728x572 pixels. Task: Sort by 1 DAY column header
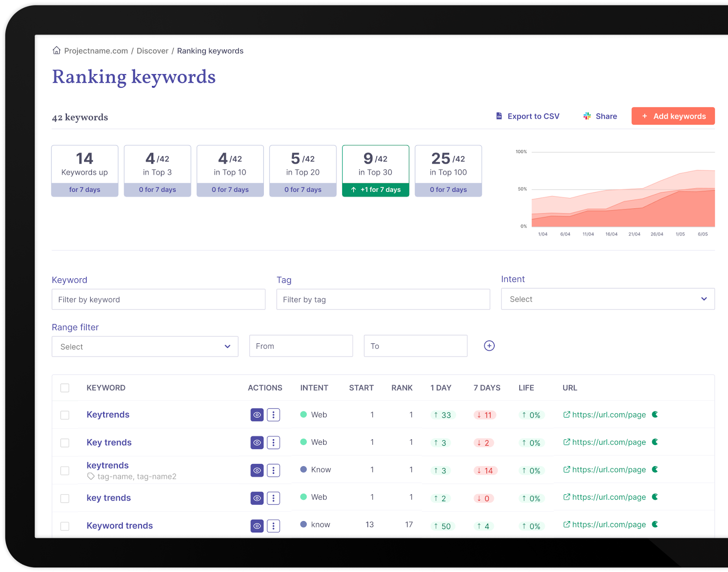click(x=441, y=388)
